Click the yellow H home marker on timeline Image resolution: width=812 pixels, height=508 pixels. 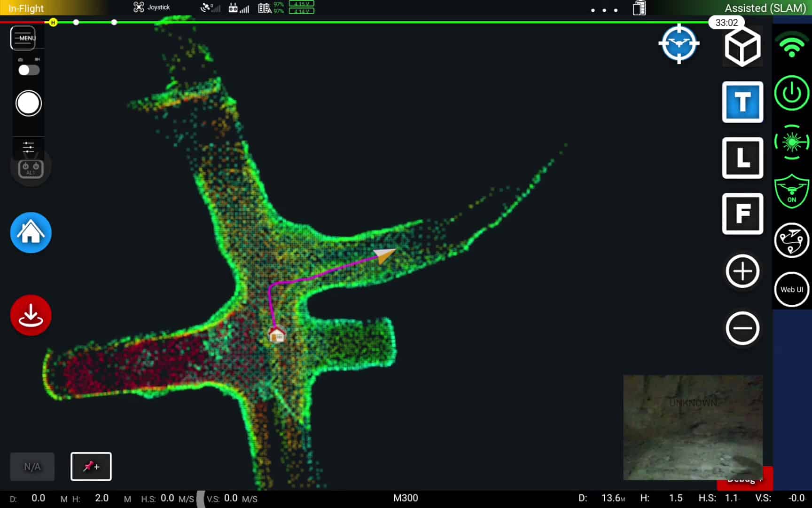coord(53,22)
